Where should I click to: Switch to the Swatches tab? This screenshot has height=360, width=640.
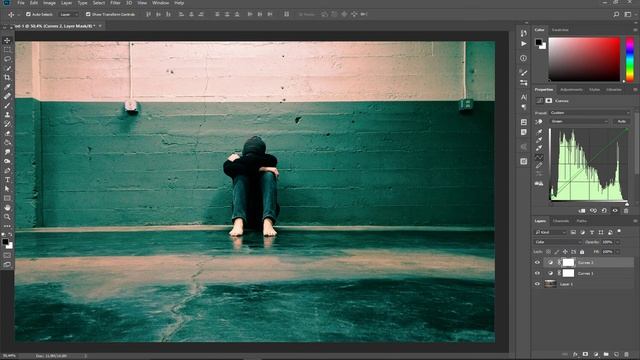(560, 30)
